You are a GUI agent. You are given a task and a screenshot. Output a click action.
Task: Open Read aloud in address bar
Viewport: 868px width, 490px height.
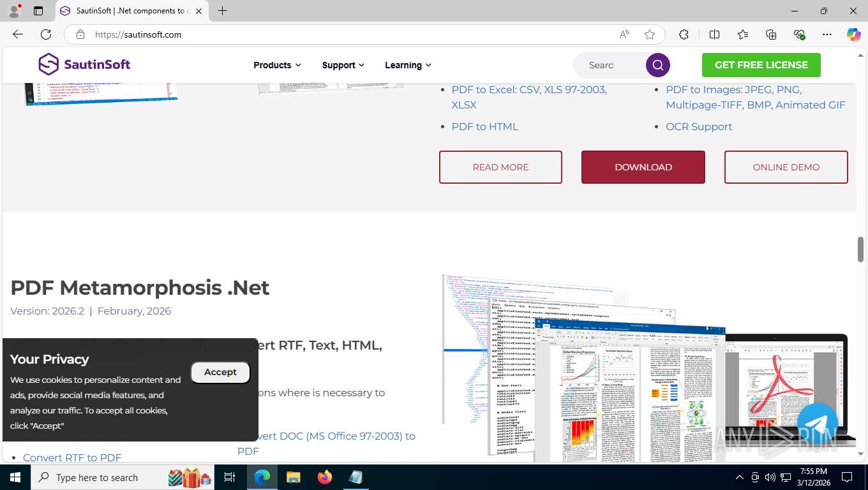pos(624,34)
